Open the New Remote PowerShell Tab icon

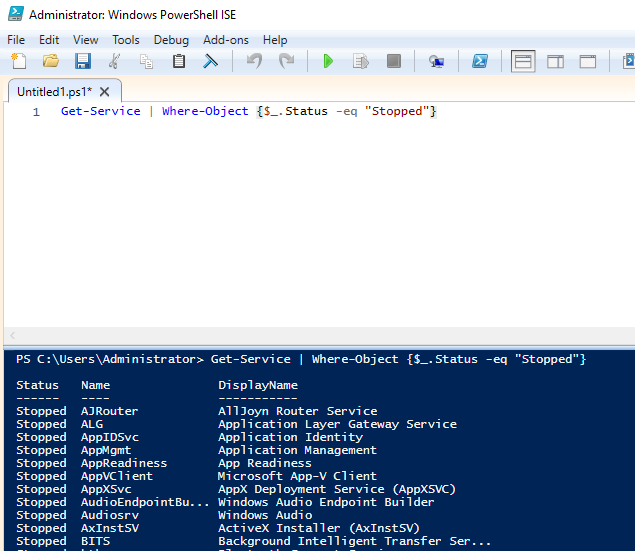click(436, 62)
